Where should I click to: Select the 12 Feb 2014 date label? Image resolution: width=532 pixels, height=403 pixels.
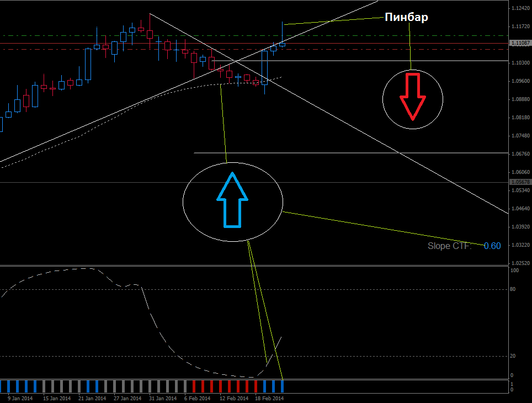coord(234,398)
